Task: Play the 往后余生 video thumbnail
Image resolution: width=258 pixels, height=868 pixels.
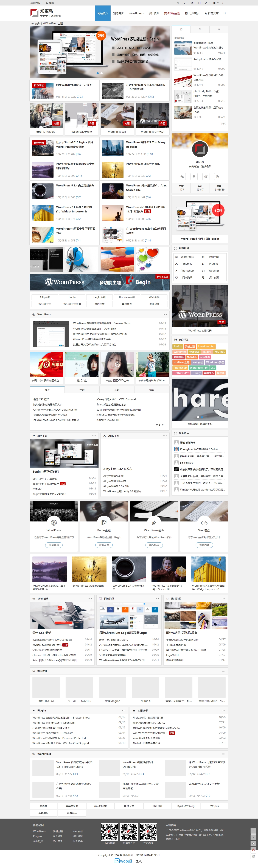Action: point(82,365)
